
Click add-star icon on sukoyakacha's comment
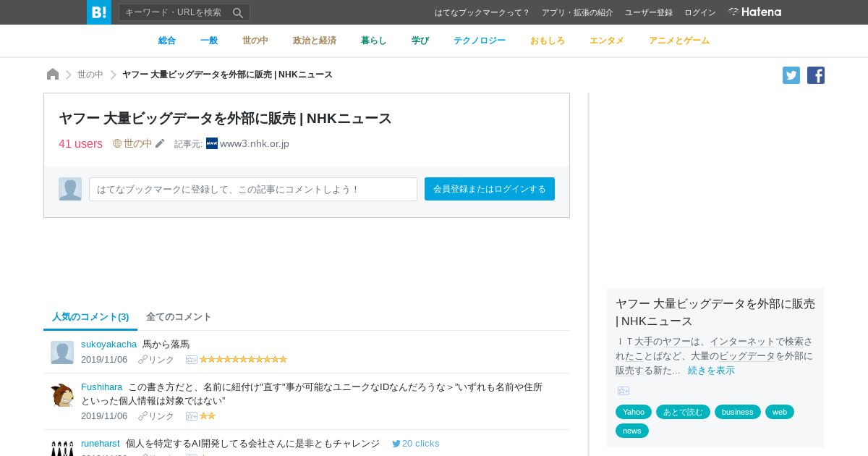(192, 359)
